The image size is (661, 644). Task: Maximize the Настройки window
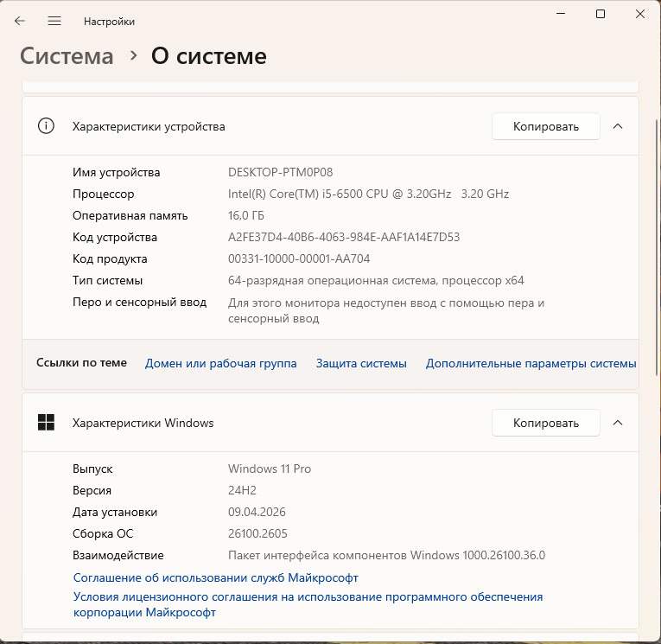tap(601, 14)
